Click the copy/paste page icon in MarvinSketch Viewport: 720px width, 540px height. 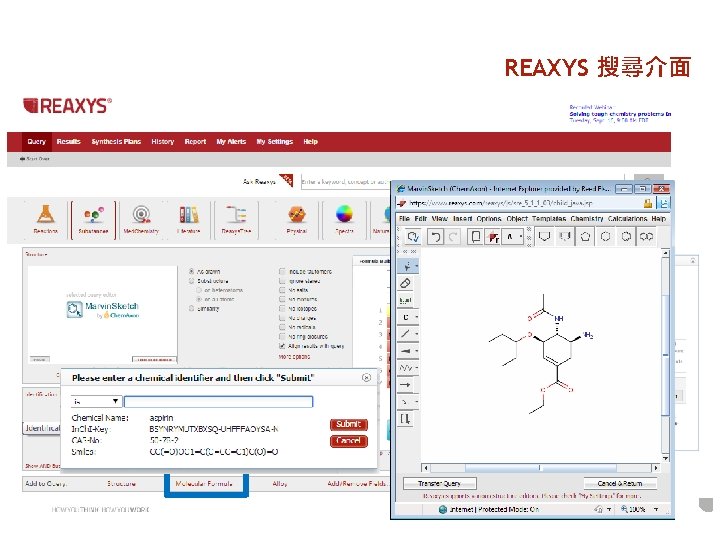pos(476,236)
